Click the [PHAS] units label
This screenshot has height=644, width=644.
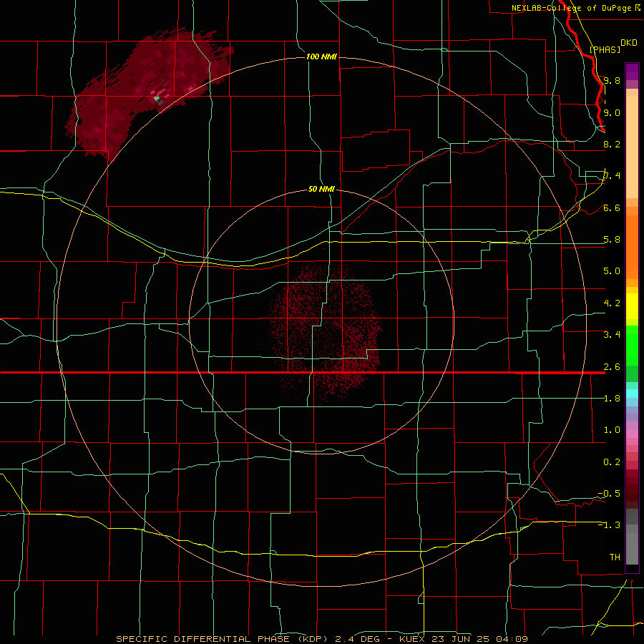[605, 50]
